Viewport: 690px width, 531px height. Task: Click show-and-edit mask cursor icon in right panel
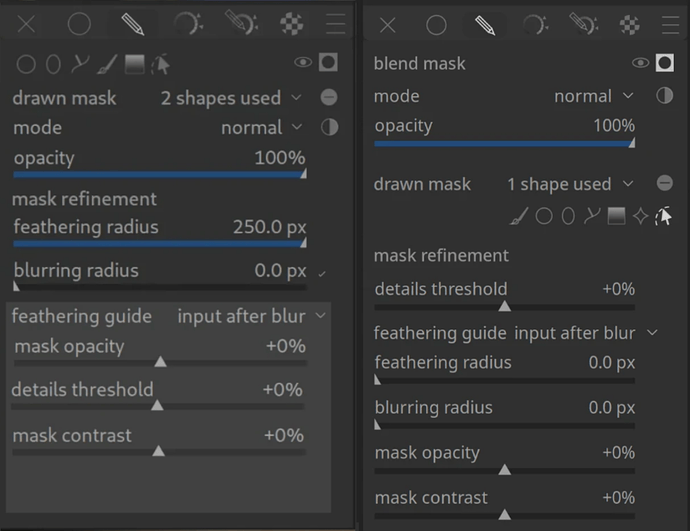tap(663, 215)
